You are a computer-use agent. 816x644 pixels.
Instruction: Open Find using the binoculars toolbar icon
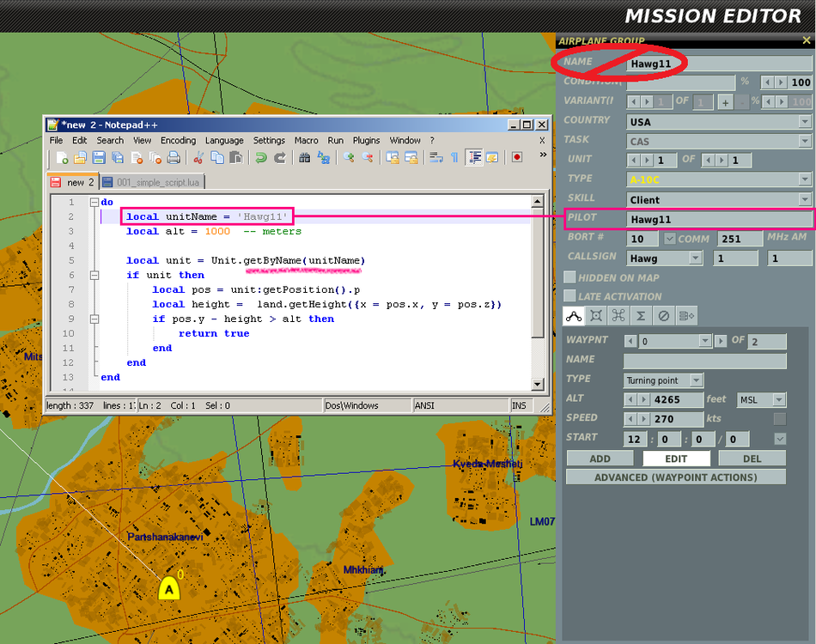tap(303, 157)
